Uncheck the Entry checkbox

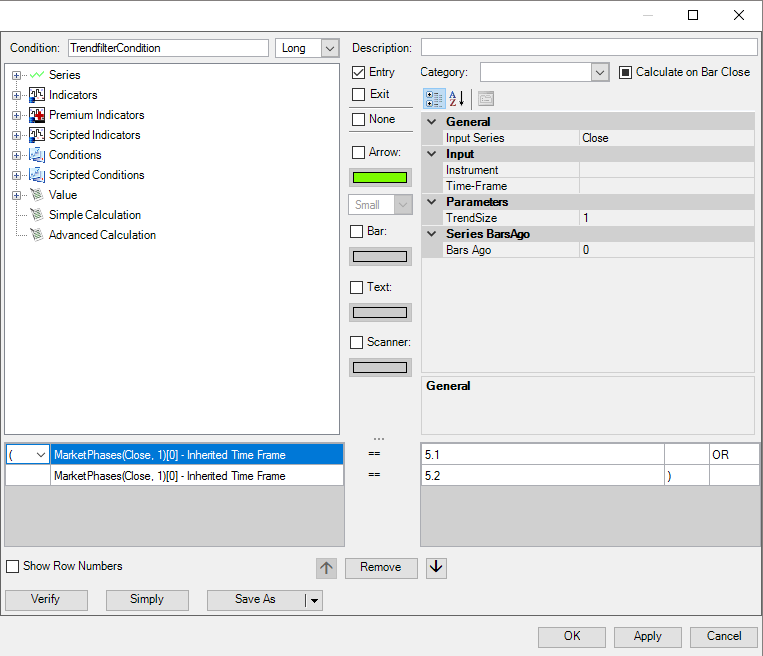coord(359,73)
